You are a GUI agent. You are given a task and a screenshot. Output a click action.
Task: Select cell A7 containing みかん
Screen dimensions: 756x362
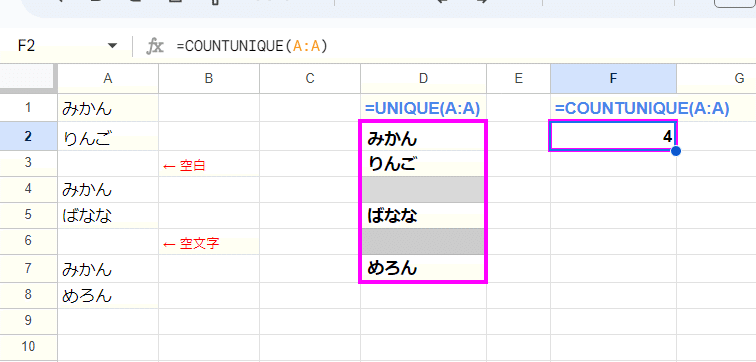pyautogui.click(x=108, y=268)
